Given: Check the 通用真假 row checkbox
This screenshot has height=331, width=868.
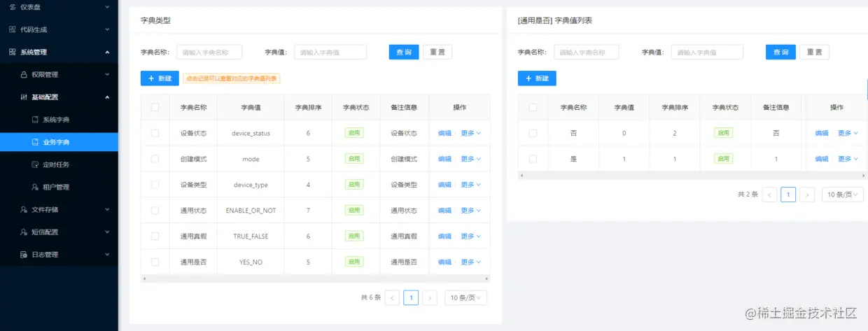Looking at the screenshot, I should coord(155,236).
